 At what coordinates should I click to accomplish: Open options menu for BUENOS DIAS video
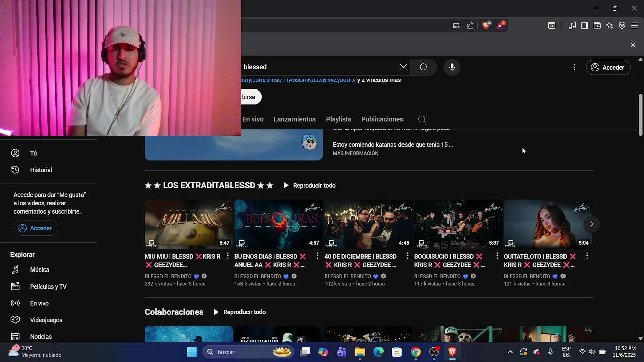click(x=317, y=256)
